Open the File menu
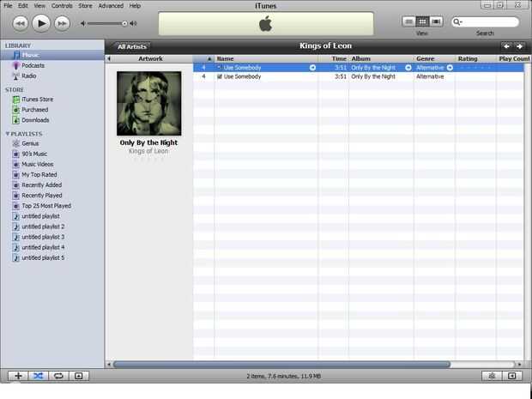The width and height of the screenshot is (532, 399). point(8,6)
